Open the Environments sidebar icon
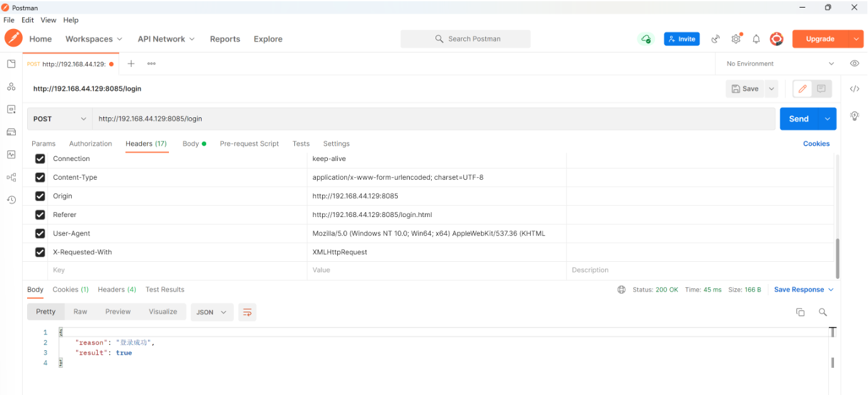868x395 pixels. 11,109
